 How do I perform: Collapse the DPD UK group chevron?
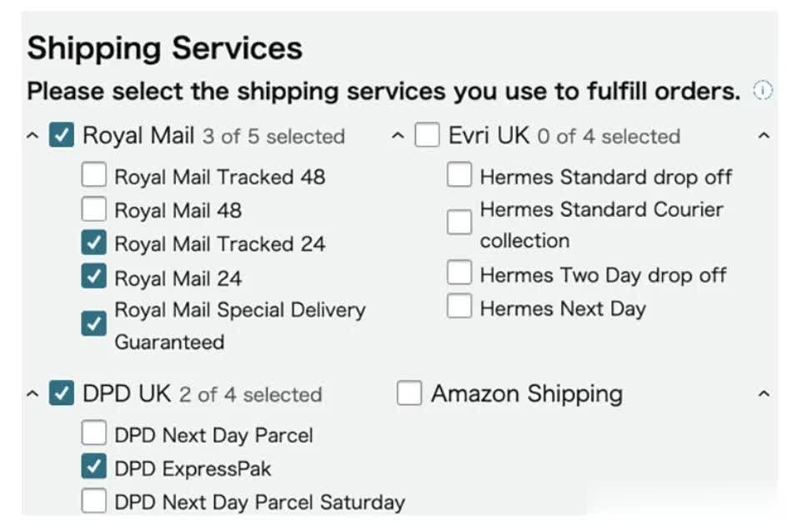(33, 394)
